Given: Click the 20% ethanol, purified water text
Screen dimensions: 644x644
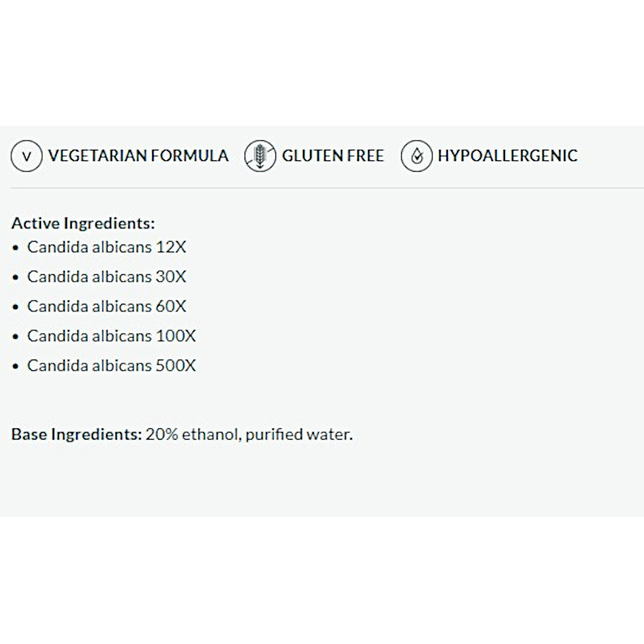Looking at the screenshot, I should [x=249, y=435].
